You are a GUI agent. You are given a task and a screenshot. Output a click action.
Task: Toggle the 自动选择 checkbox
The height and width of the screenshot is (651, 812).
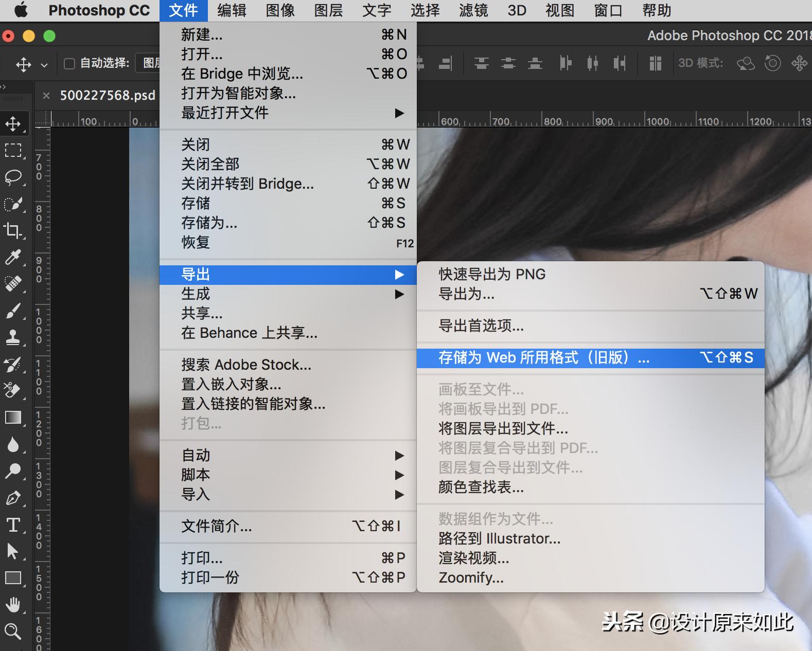(x=69, y=63)
